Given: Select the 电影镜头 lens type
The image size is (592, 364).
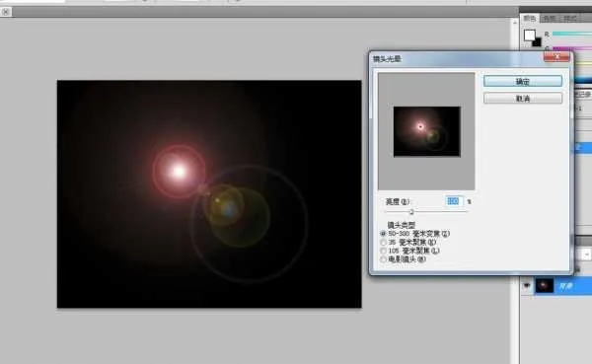Looking at the screenshot, I should coord(383,259).
